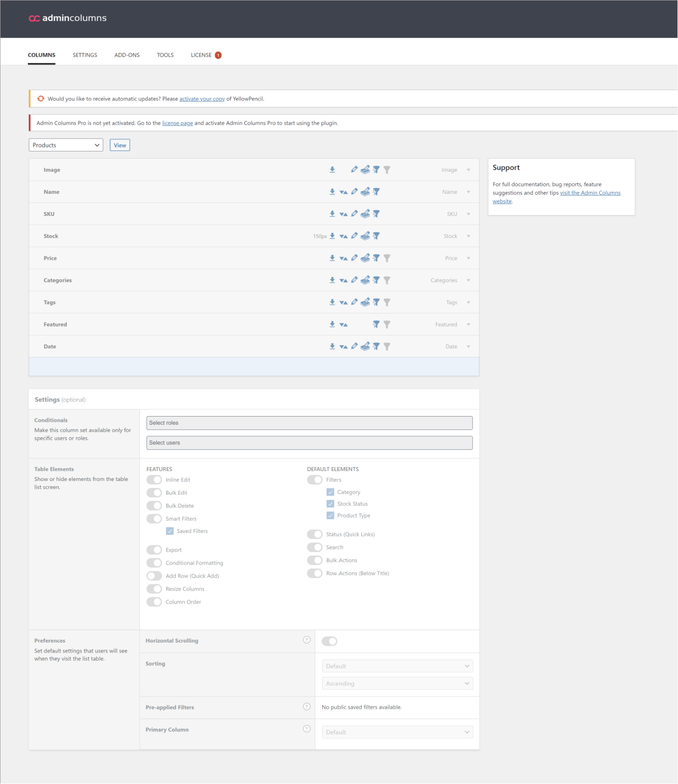Click the sort arrows icon in Stock row

coord(343,236)
